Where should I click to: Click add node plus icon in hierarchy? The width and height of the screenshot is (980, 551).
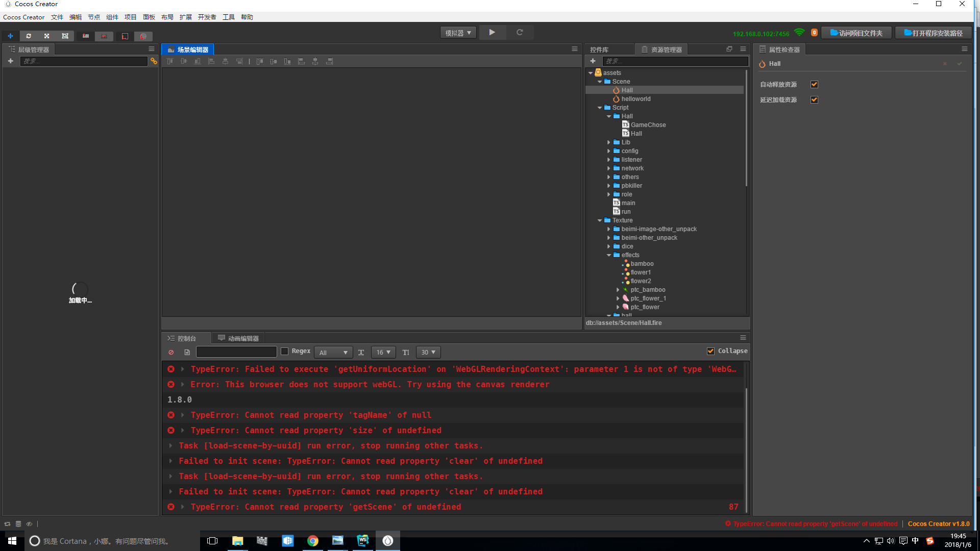[10, 61]
